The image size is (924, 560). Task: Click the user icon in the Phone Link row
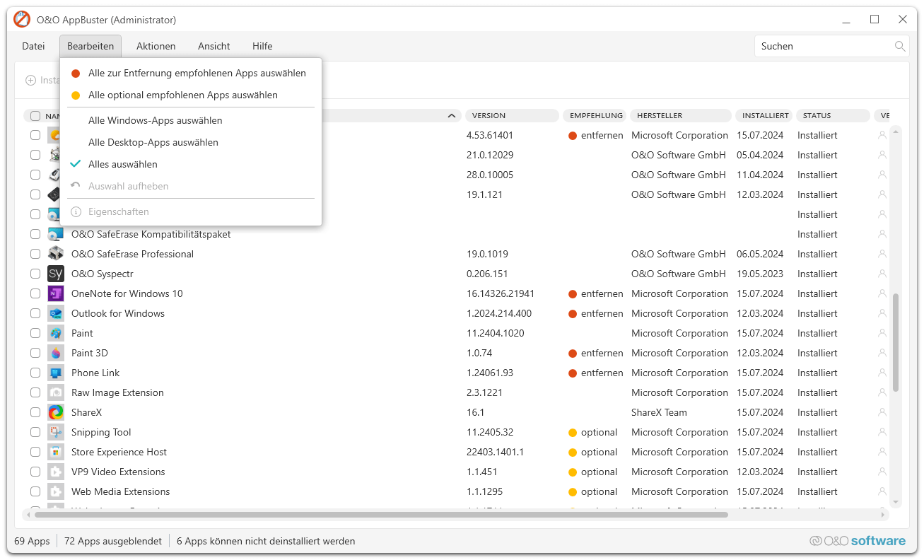pyautogui.click(x=882, y=373)
